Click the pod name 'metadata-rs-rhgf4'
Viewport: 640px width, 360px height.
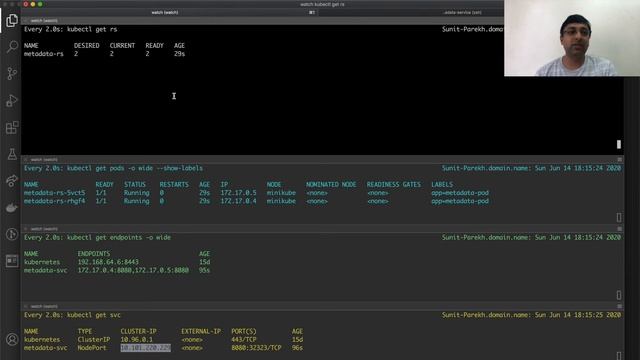click(x=54, y=201)
